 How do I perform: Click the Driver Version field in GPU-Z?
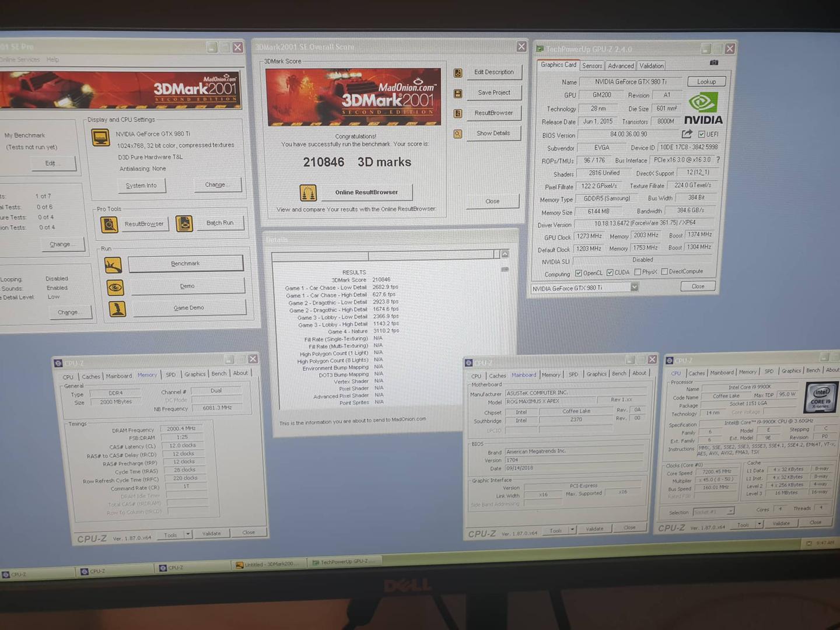[x=644, y=223]
